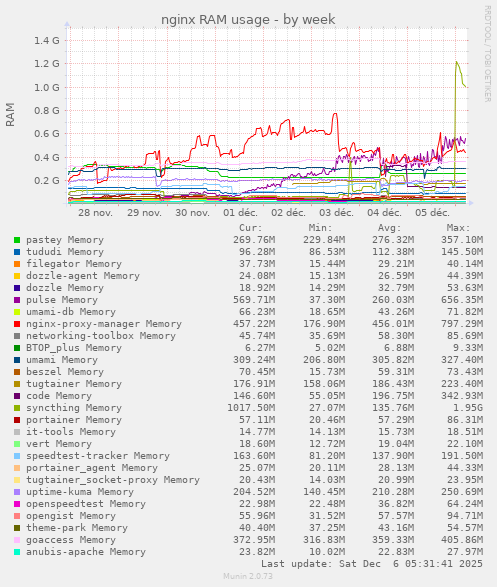Click the 'Munin 2.0.73' footer text
The image size is (497, 587).
[x=248, y=576]
